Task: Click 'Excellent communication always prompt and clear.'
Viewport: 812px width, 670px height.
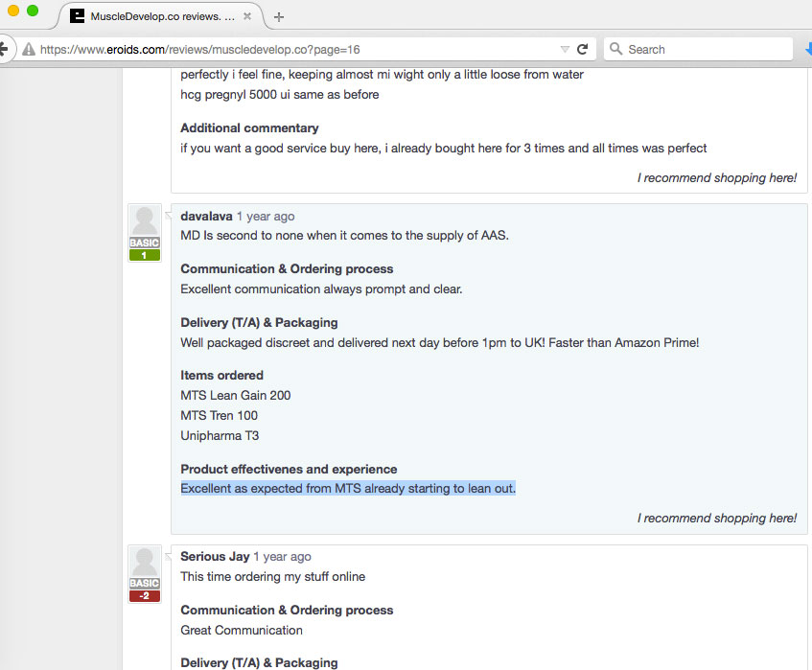Action: (x=321, y=289)
